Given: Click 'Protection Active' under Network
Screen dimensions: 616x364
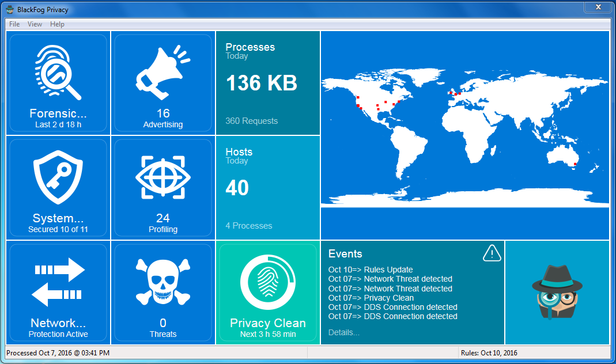Looking at the screenshot, I should [x=58, y=334].
